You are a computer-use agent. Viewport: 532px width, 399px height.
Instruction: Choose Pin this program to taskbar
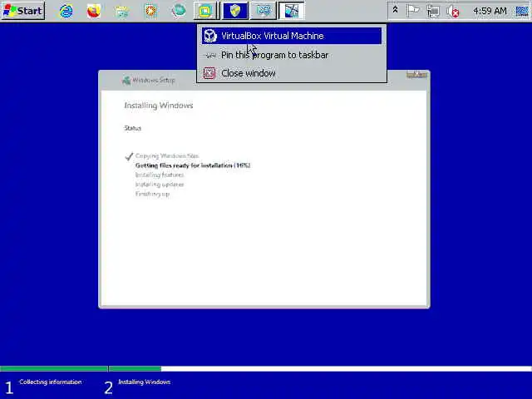coord(292,55)
